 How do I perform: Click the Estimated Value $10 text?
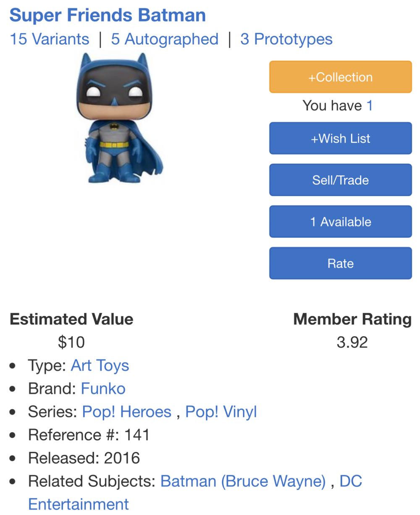pos(72,342)
